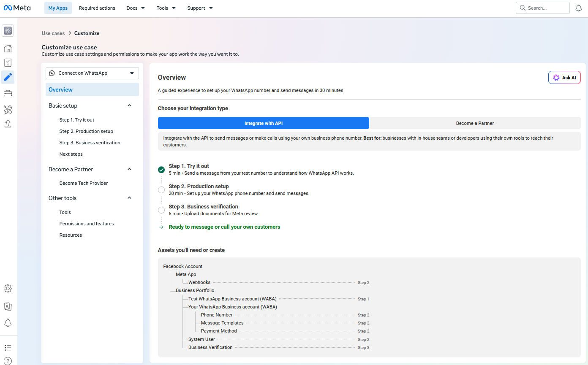
Task: Open the Connect on WhatsApp use case dropdown
Action: pos(92,73)
